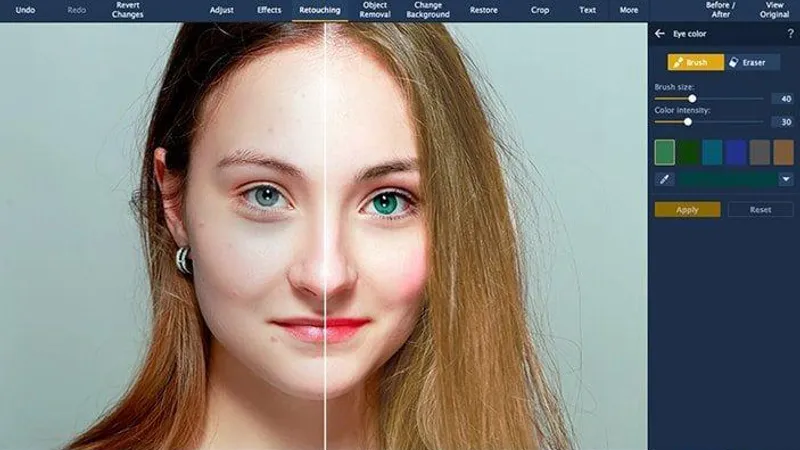The width and height of the screenshot is (800, 450).
Task: Open the Object Removal tool
Action: pyautogui.click(x=375, y=10)
